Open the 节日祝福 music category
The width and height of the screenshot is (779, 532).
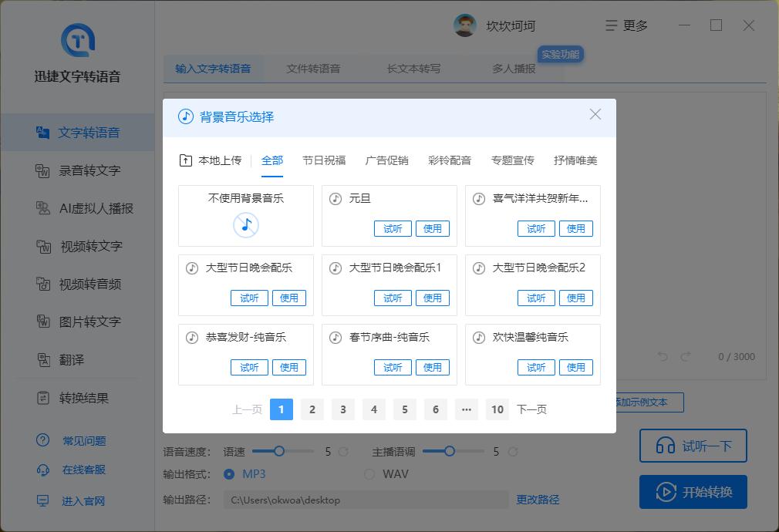[x=324, y=160]
